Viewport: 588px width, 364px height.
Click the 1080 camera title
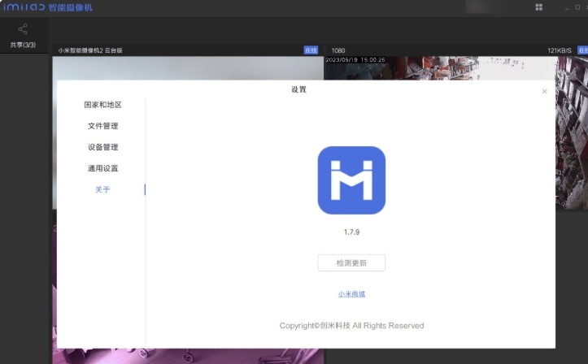pos(338,50)
